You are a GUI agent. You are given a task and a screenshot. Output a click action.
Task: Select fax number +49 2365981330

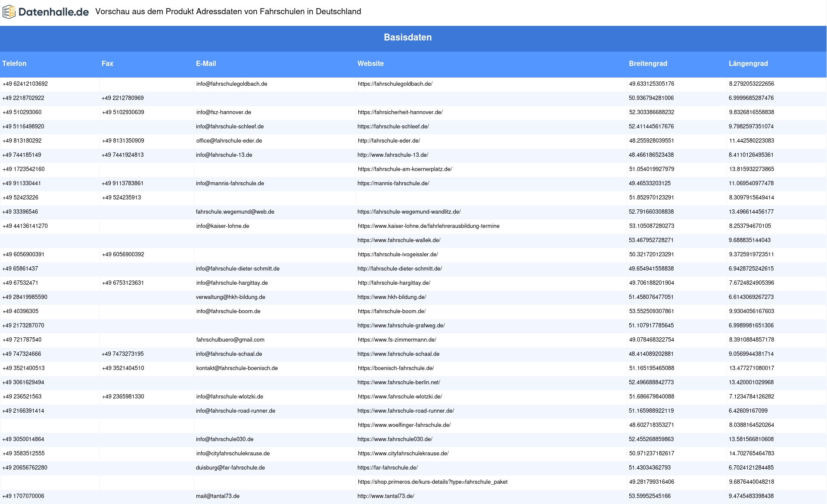[x=123, y=397]
